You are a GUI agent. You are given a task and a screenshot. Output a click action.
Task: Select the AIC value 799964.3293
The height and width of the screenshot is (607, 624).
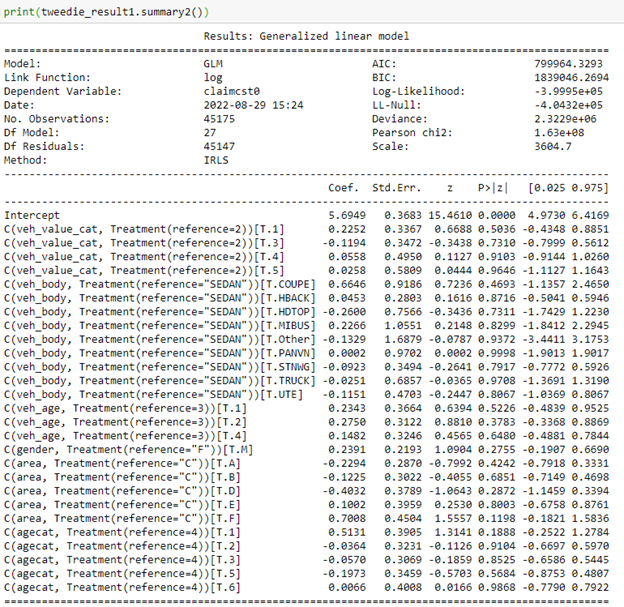576,62
